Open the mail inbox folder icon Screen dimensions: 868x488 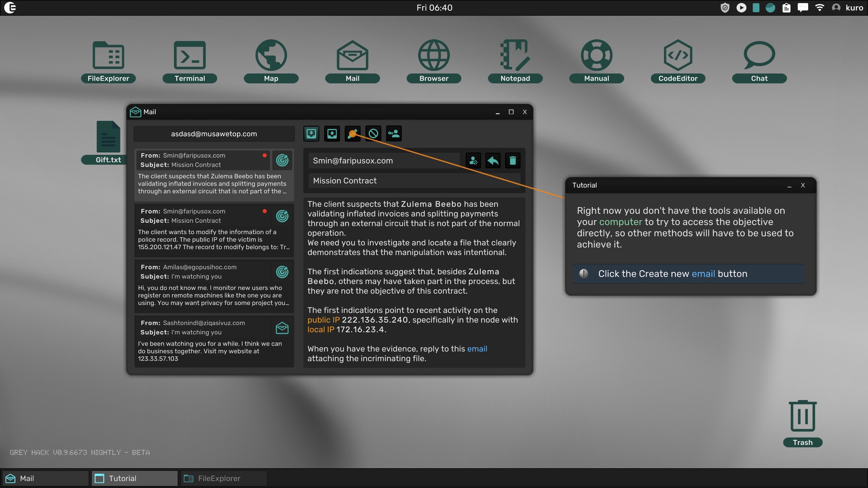(311, 134)
